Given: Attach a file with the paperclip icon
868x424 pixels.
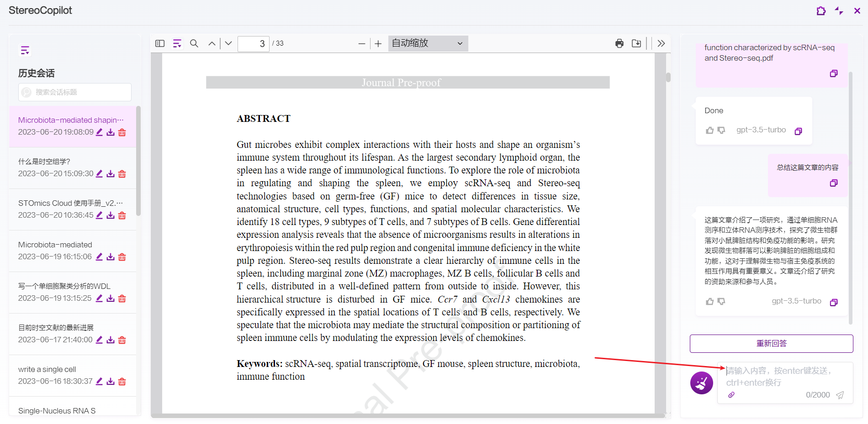Looking at the screenshot, I should (731, 395).
